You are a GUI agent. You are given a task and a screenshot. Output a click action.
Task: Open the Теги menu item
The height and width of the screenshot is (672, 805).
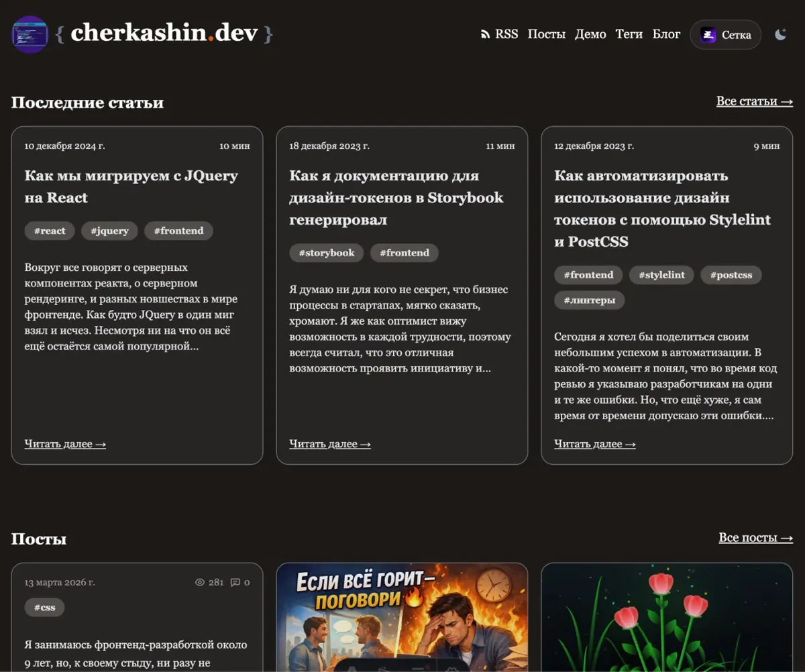point(629,34)
